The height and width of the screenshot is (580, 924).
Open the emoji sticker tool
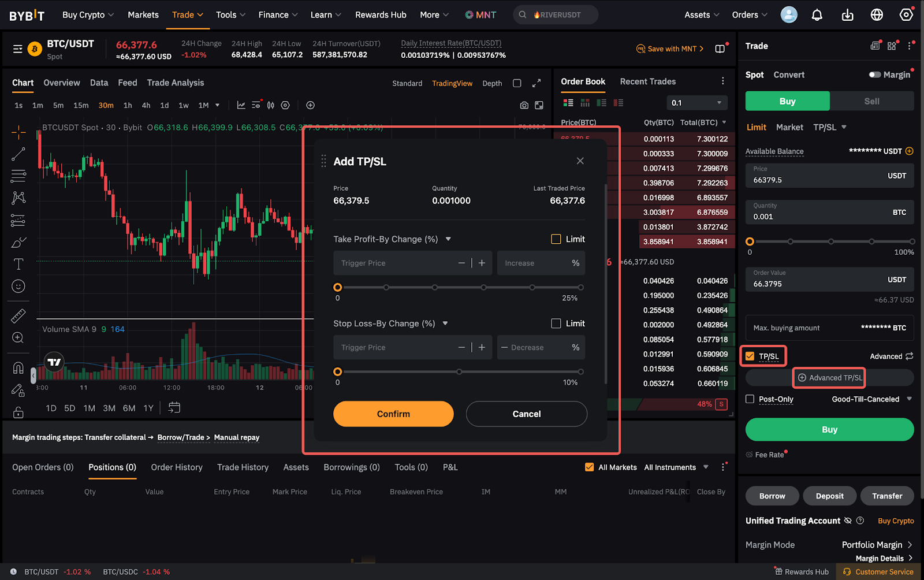click(18, 287)
